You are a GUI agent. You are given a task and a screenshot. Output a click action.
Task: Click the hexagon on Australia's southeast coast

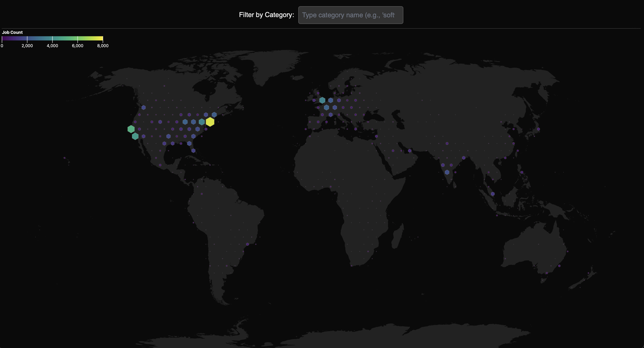pos(559,266)
